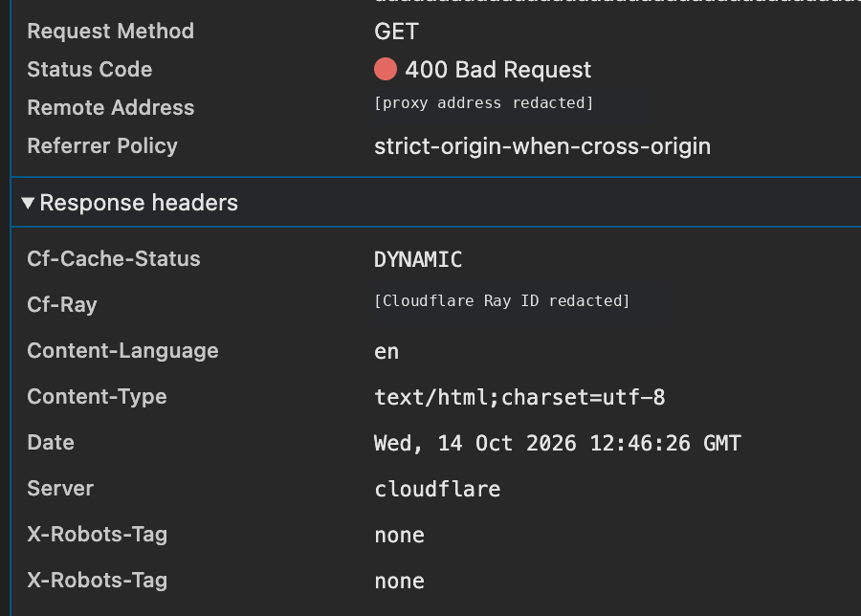Screen dimensions: 861x616
Task: Select the proxy address redacted value
Action: pyautogui.click(x=484, y=103)
